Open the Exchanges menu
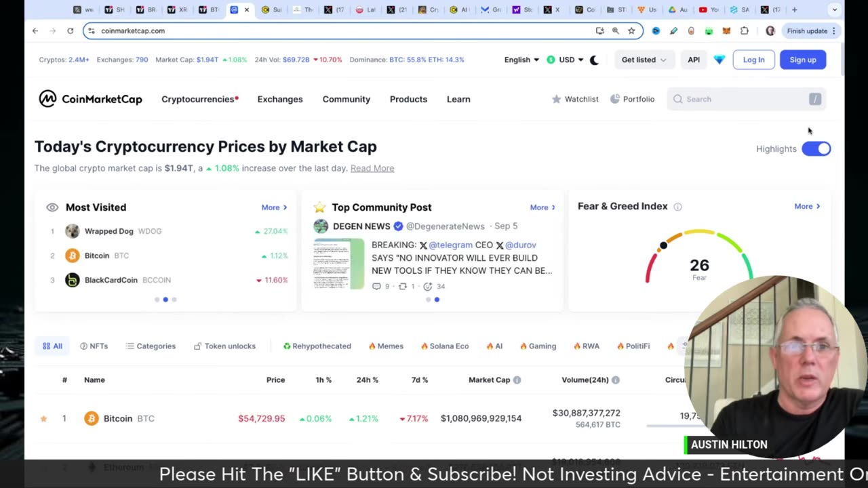This screenshot has height=488, width=868. coord(280,99)
